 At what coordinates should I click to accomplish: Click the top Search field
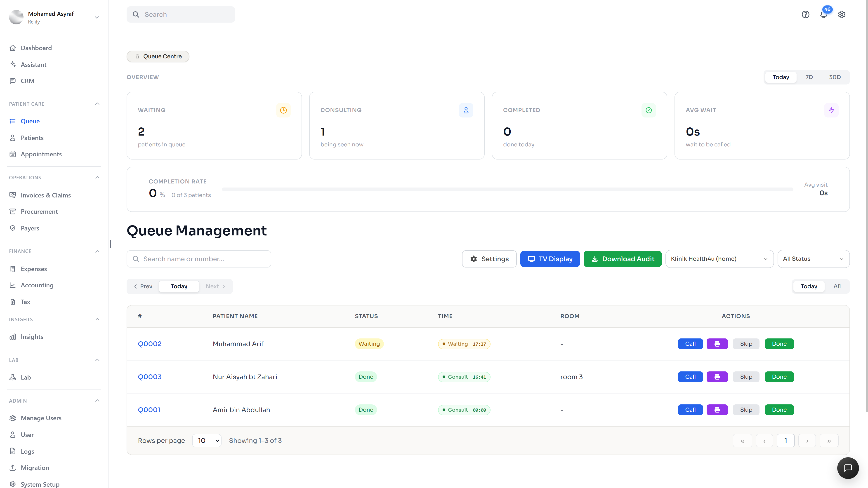coord(181,14)
